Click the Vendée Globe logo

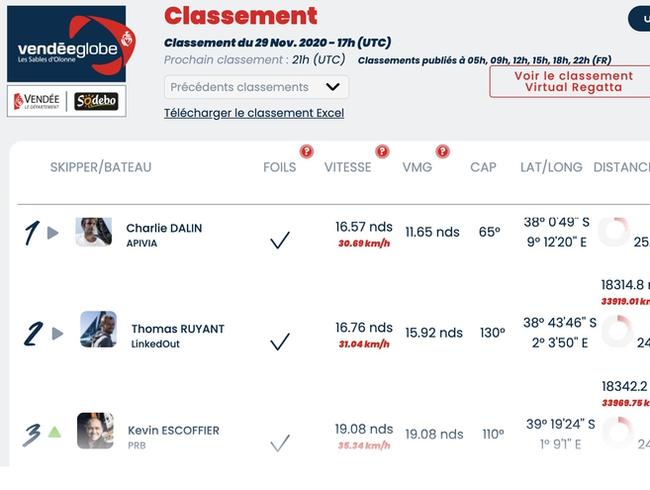67,44
